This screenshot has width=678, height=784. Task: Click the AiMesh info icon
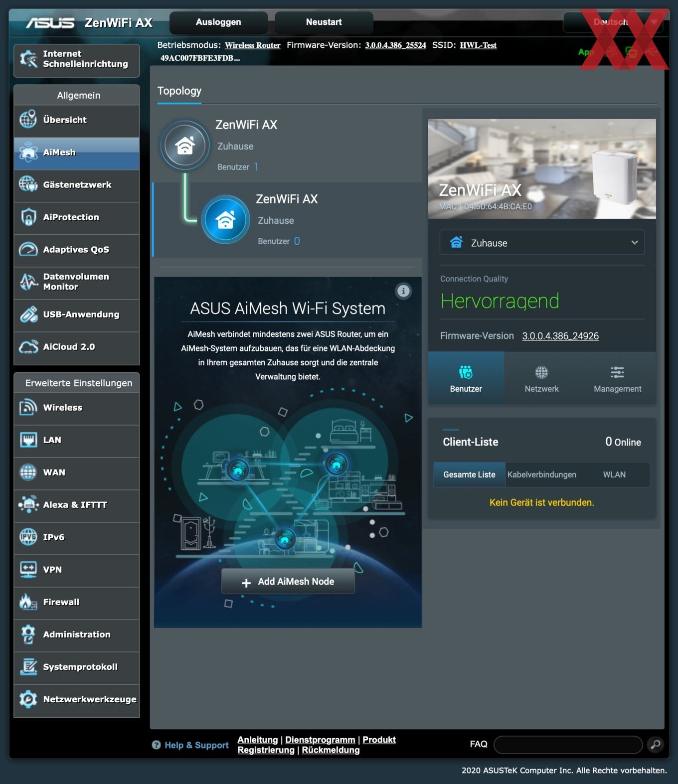(403, 291)
